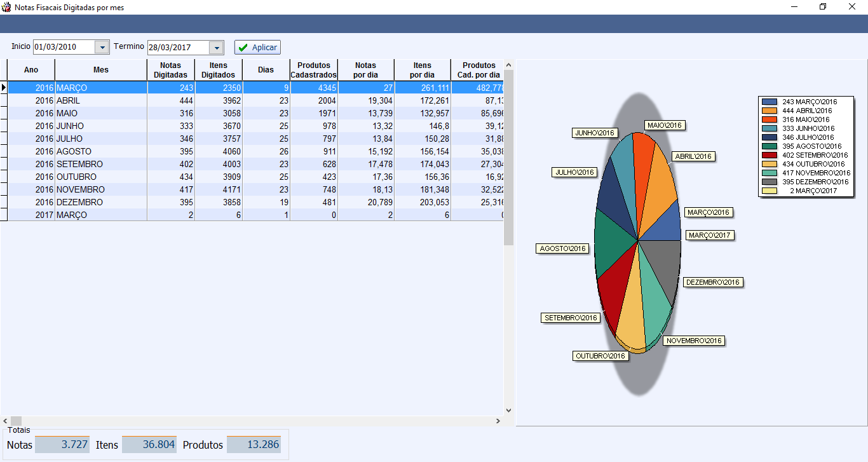This screenshot has height=462, width=868.
Task: Click the teal JUNHO\2016 legend swatch
Action: click(x=770, y=128)
